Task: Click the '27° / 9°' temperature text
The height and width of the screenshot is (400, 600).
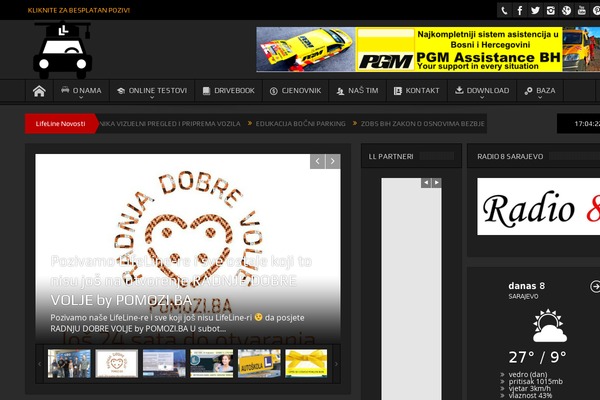Action: pos(538,357)
